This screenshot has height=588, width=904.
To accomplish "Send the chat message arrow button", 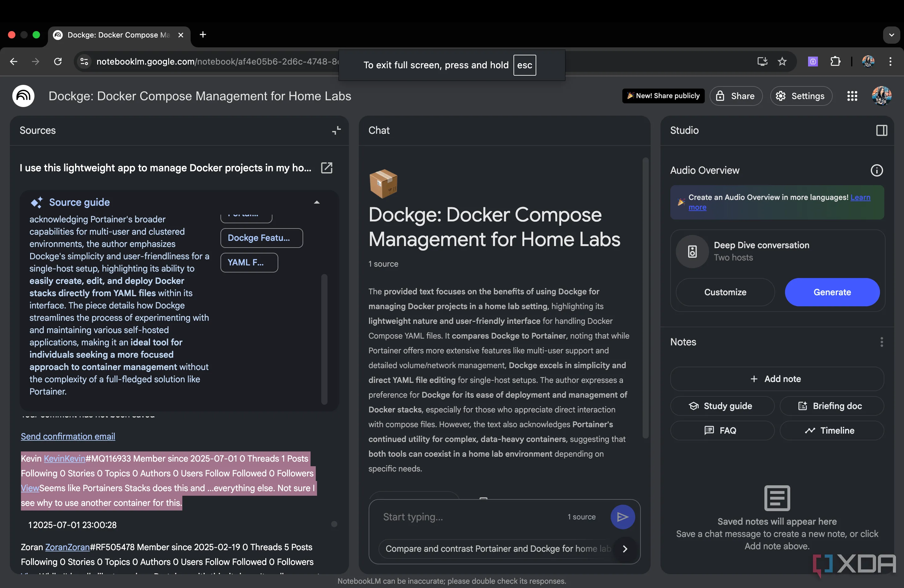I will click(x=623, y=517).
